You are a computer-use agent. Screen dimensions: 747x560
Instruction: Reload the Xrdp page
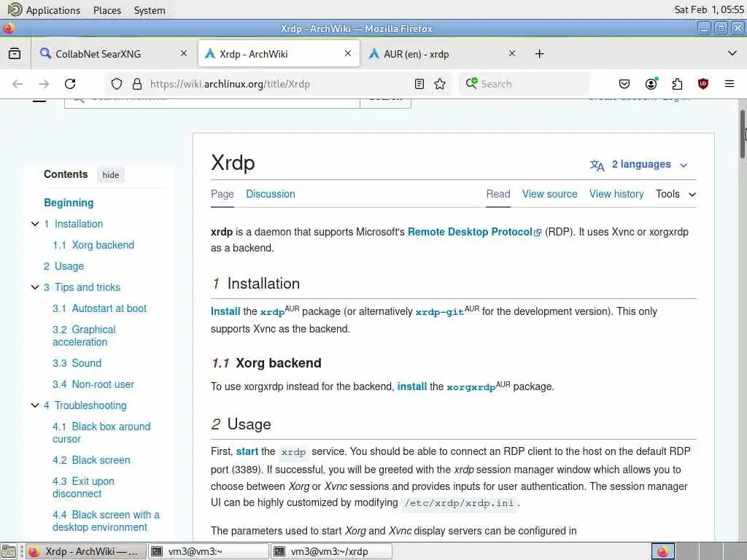pos(70,85)
